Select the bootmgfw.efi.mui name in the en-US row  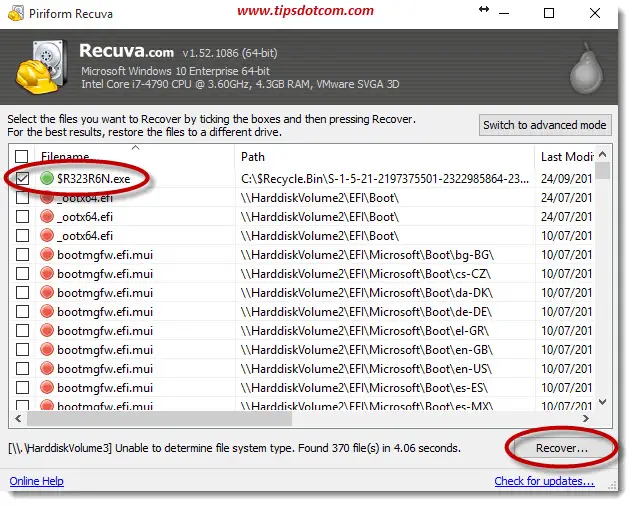point(105,368)
